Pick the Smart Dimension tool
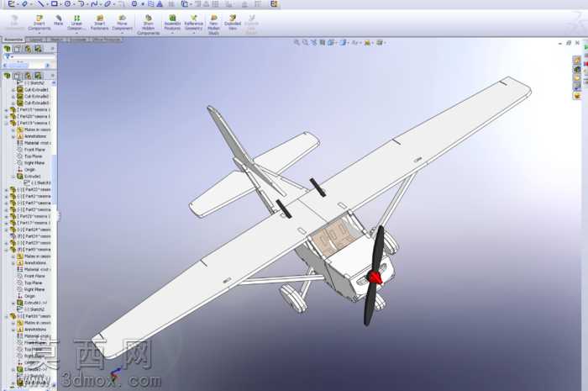588x391 pixels. (24, 4)
